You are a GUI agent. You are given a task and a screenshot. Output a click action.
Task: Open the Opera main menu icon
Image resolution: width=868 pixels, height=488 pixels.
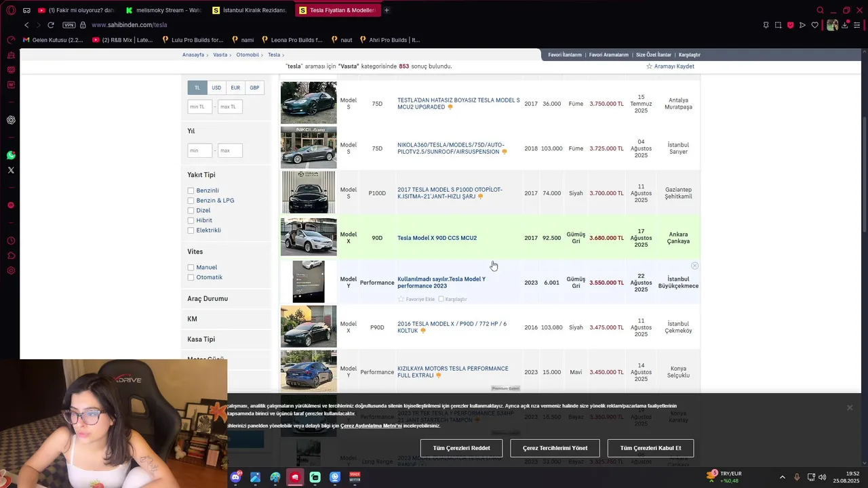coord(11,10)
